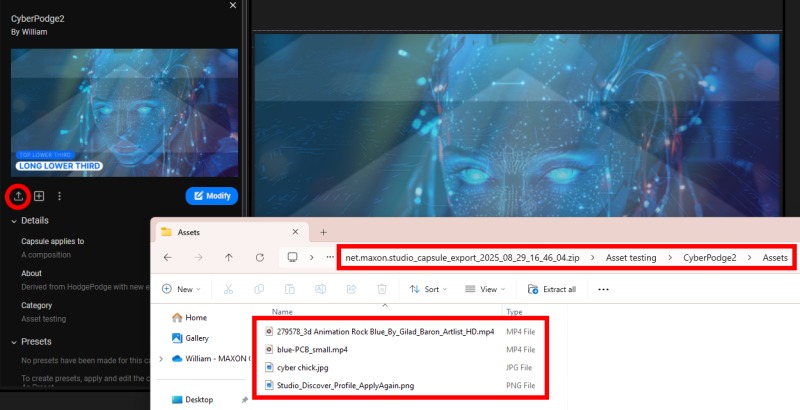
Task: Click the forward arrow in File Explorer
Action: pyautogui.click(x=198, y=258)
